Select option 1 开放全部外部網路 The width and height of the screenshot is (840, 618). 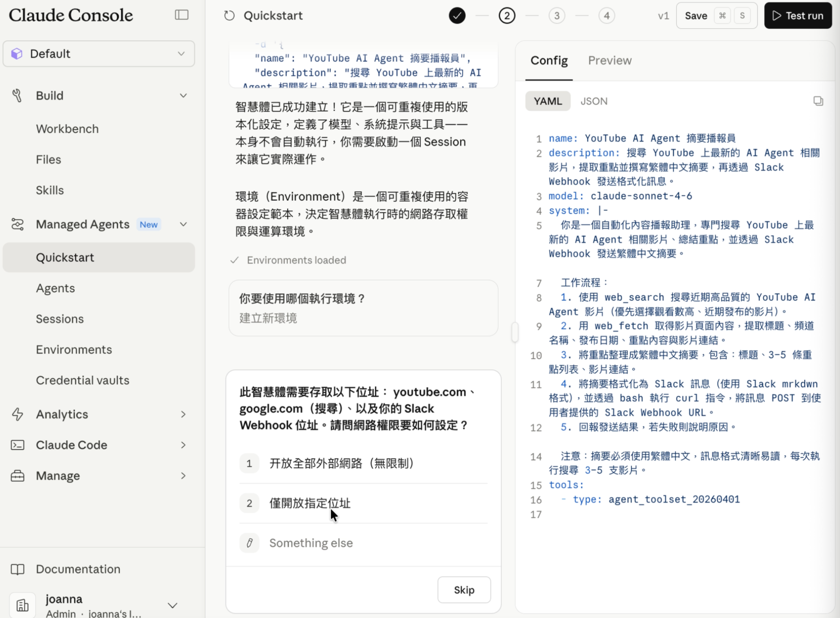[363, 463]
